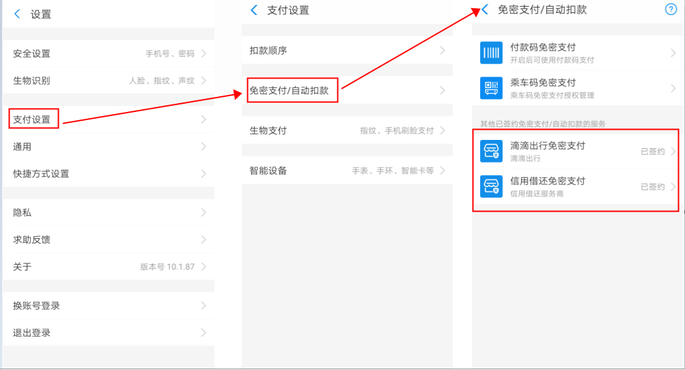This screenshot has width=685, height=370.
Task: Expand chevron on 支付设置 row
Action: (204, 119)
